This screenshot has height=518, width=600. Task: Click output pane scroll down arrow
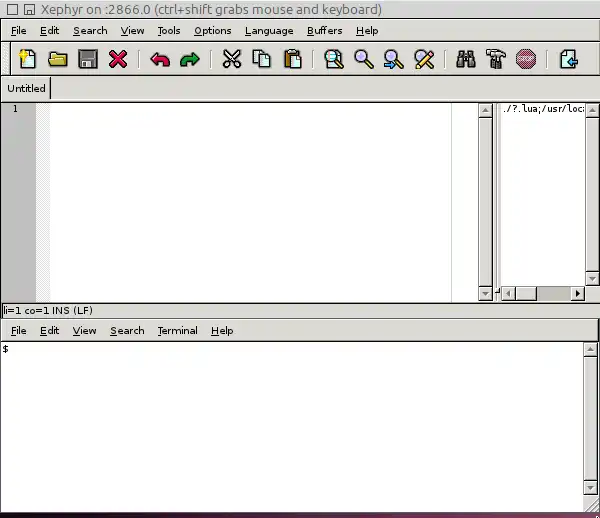(x=592, y=278)
